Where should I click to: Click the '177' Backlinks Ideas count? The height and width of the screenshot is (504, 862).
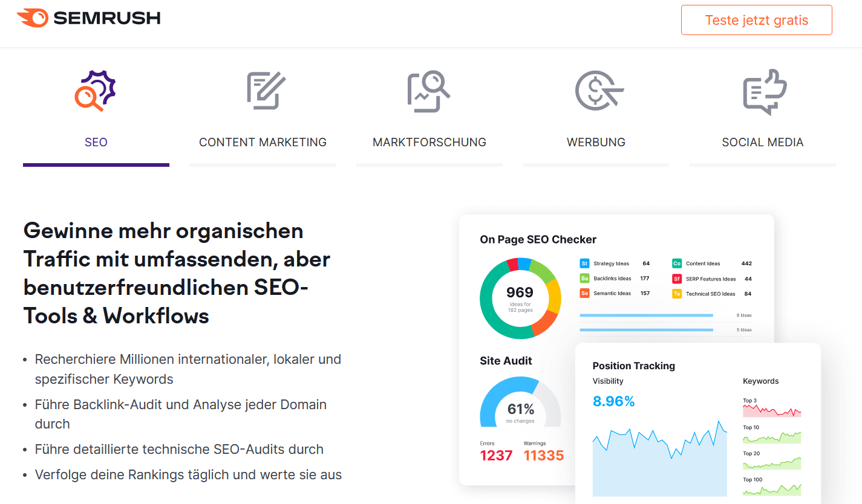point(645,279)
